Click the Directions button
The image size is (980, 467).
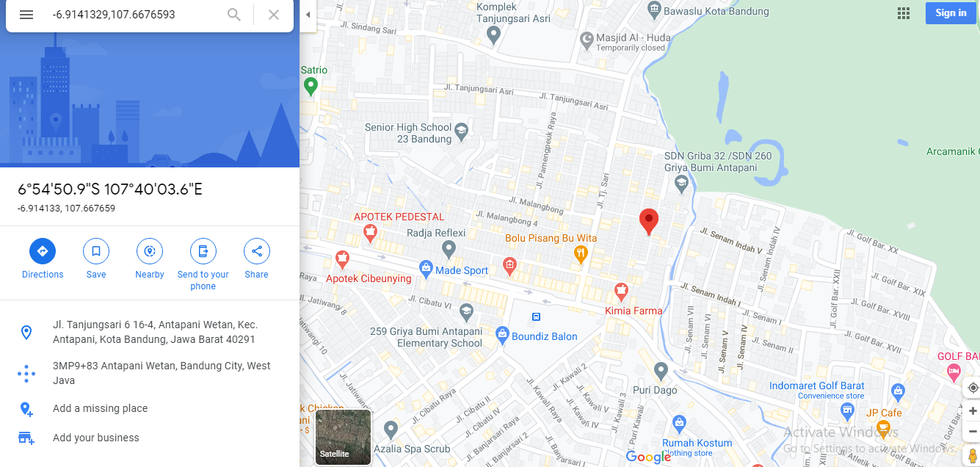pyautogui.click(x=43, y=258)
